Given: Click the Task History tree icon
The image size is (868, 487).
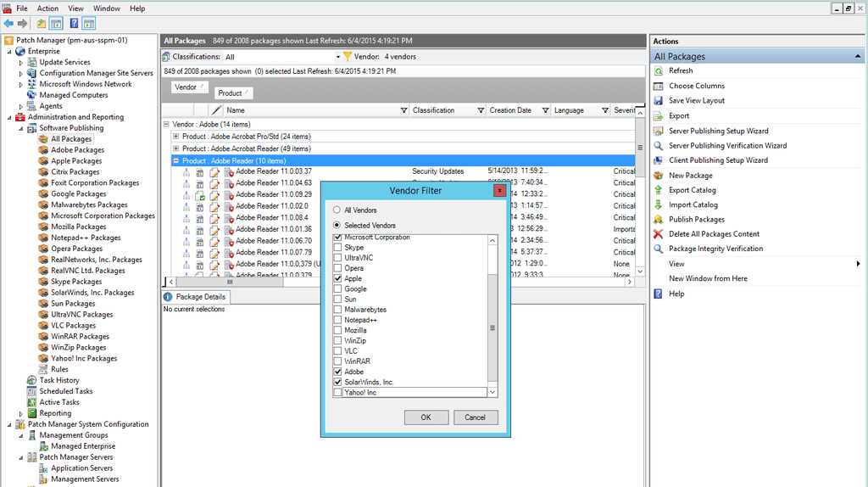Looking at the screenshot, I should [31, 380].
